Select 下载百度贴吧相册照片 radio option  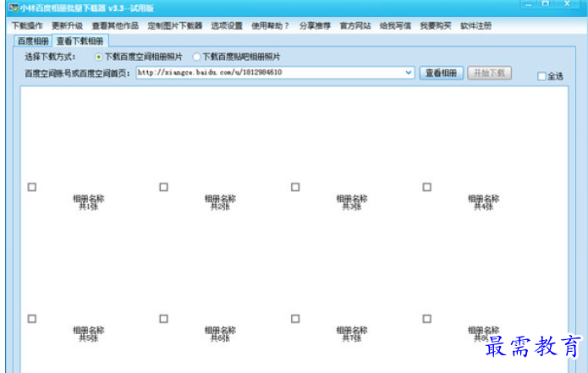[237, 57]
